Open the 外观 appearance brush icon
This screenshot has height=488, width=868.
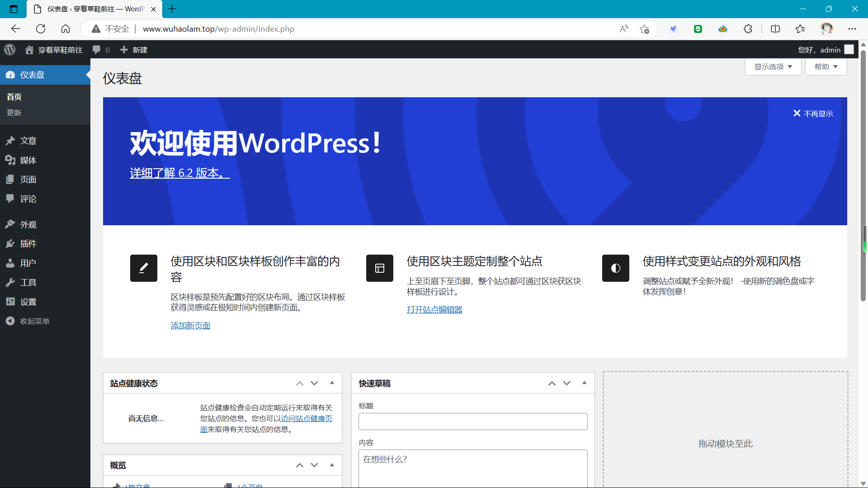pyautogui.click(x=10, y=224)
